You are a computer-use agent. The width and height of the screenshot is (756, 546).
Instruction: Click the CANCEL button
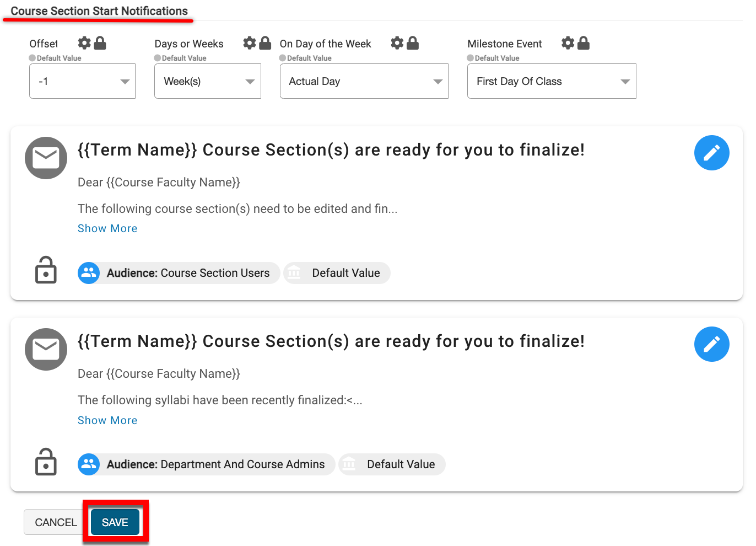(x=56, y=522)
